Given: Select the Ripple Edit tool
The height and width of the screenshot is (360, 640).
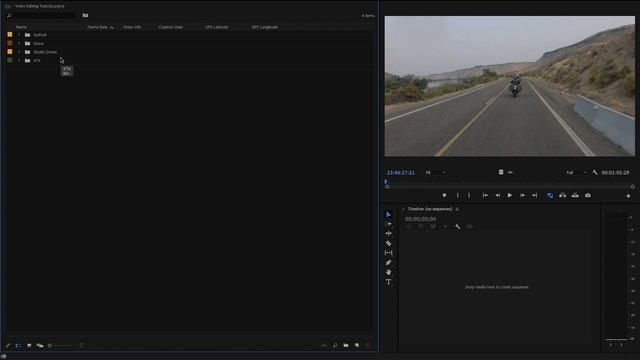Looking at the screenshot, I should point(388,233).
